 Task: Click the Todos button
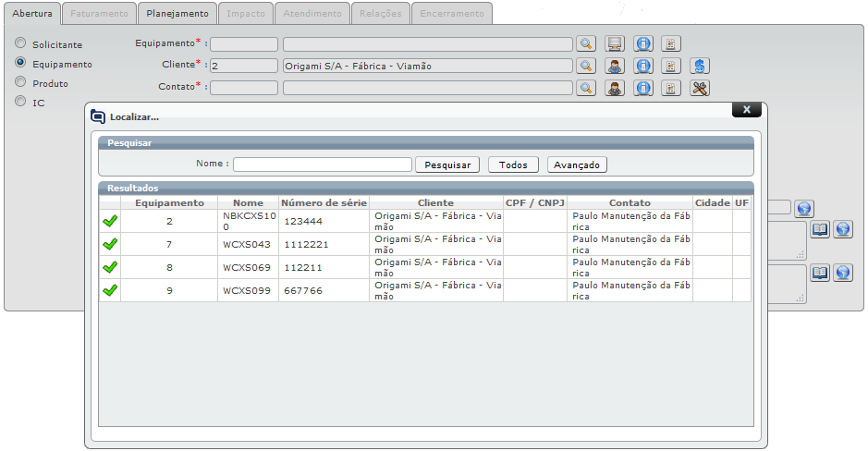[x=513, y=165]
